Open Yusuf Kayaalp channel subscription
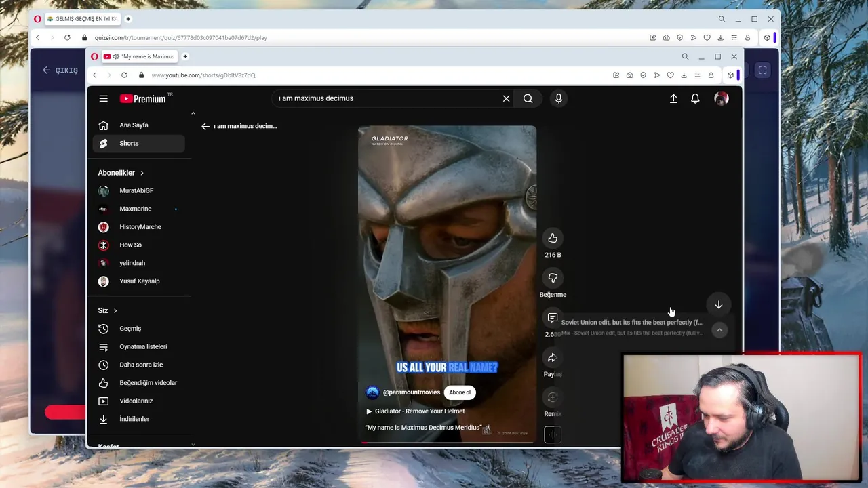Image resolution: width=868 pixels, height=488 pixels. pyautogui.click(x=138, y=281)
